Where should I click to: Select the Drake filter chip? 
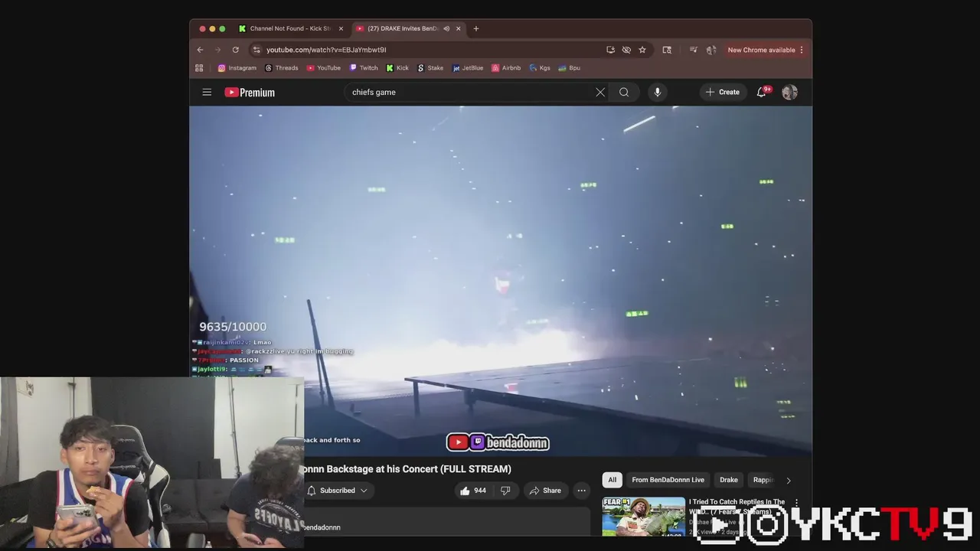point(729,480)
